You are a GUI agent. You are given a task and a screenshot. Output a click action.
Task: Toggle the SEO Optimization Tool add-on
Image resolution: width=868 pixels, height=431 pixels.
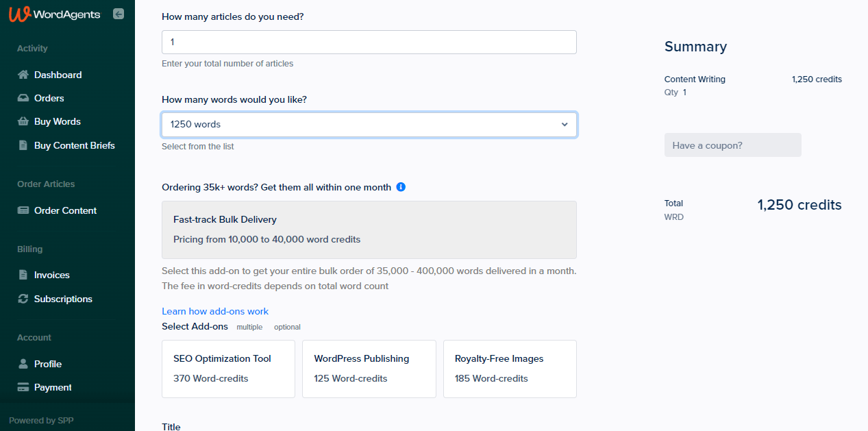click(x=228, y=369)
